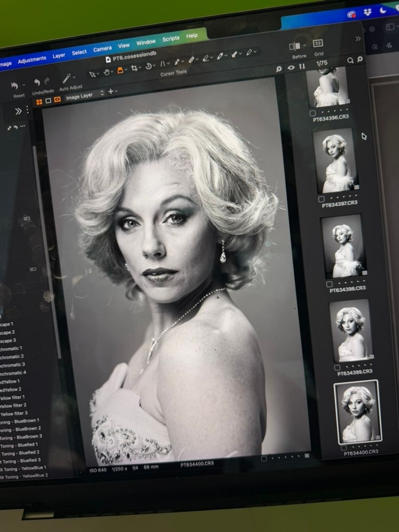Open the Camera menu
This screenshot has width=399, height=532.
click(x=102, y=49)
